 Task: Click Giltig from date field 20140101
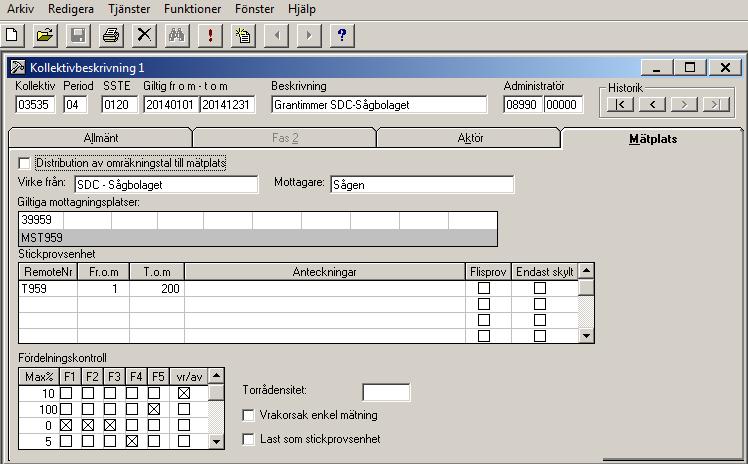tap(171, 104)
